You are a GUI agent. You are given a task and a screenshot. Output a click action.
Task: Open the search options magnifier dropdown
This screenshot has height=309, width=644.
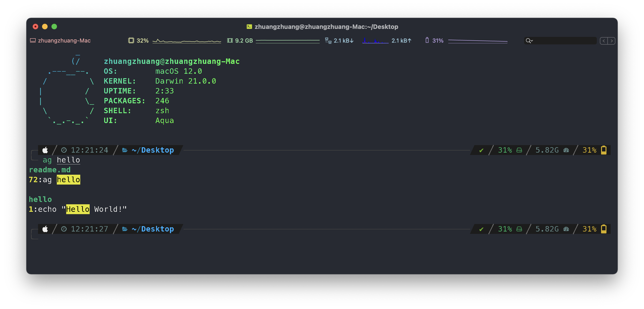pyautogui.click(x=529, y=41)
